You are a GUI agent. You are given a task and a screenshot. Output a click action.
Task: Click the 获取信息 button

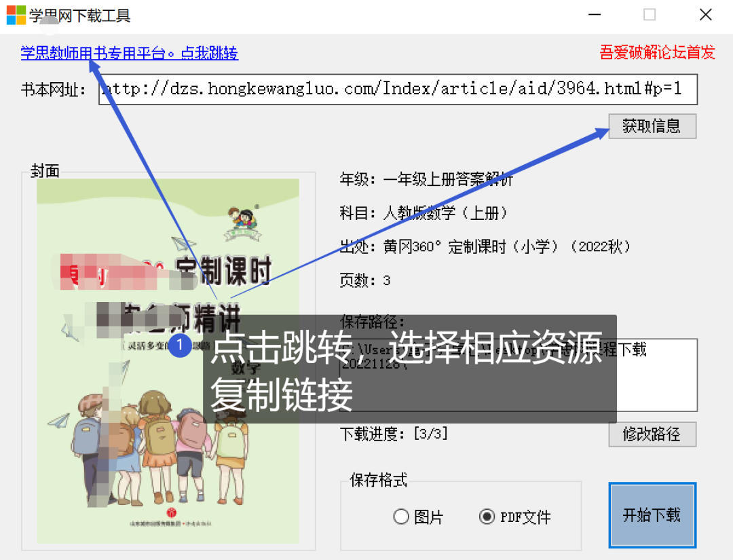pyautogui.click(x=652, y=126)
